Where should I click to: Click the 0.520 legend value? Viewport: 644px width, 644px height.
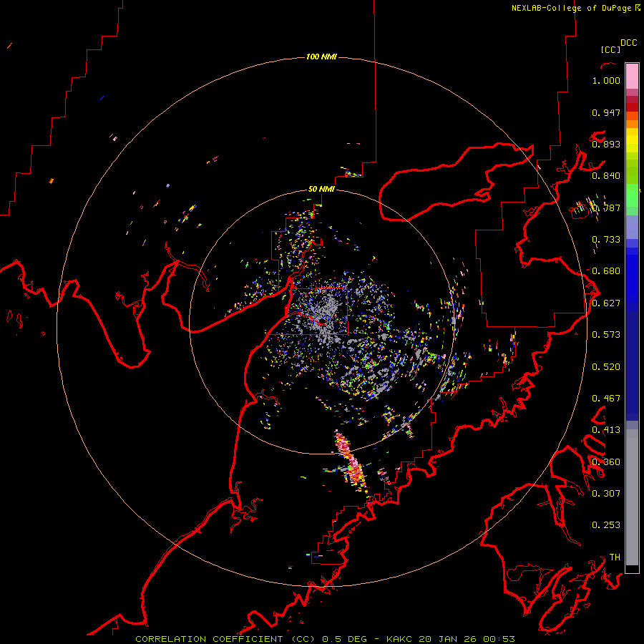(x=606, y=367)
